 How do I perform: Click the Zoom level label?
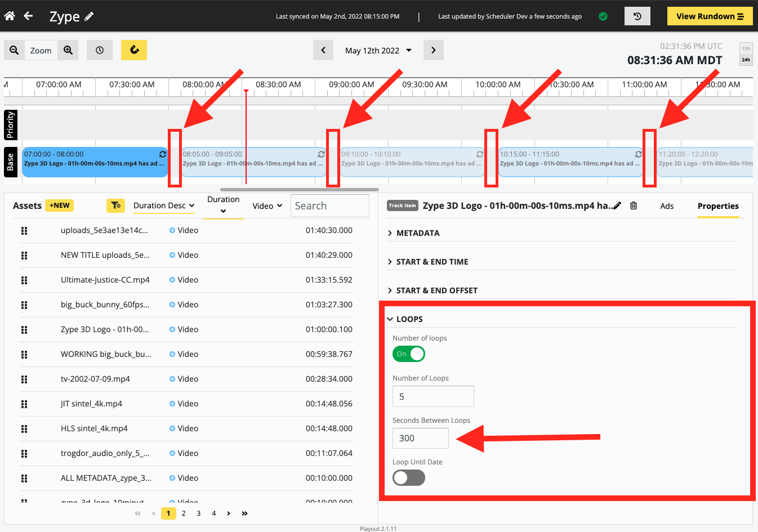pyautogui.click(x=41, y=50)
